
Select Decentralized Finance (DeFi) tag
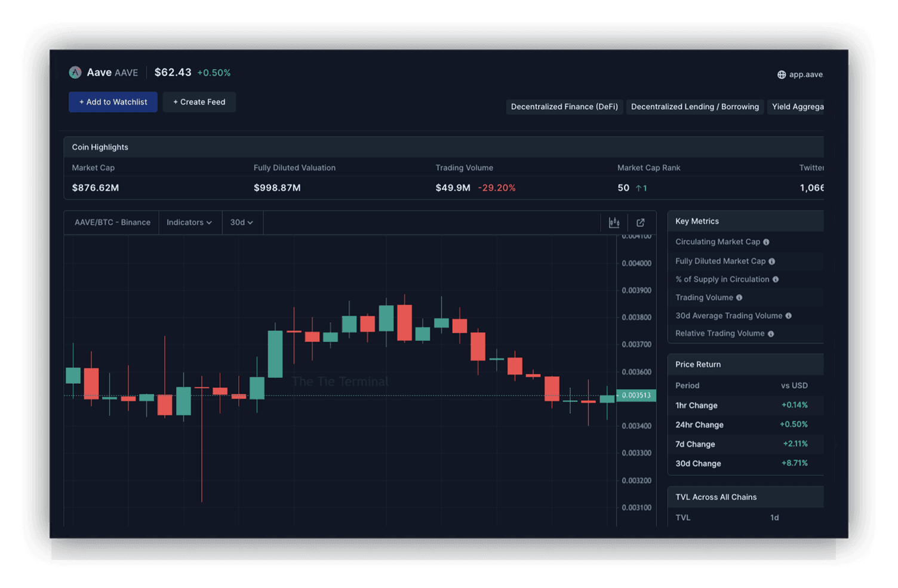coord(564,107)
